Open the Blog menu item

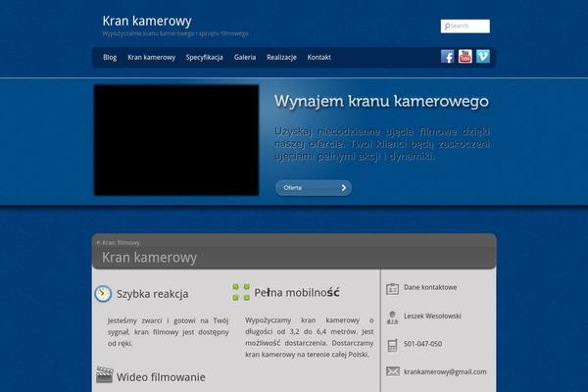110,58
